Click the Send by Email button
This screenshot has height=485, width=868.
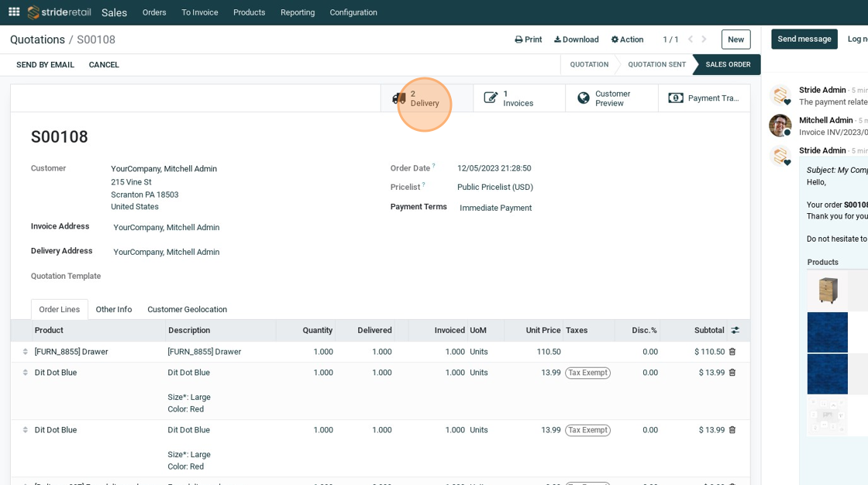click(x=45, y=65)
